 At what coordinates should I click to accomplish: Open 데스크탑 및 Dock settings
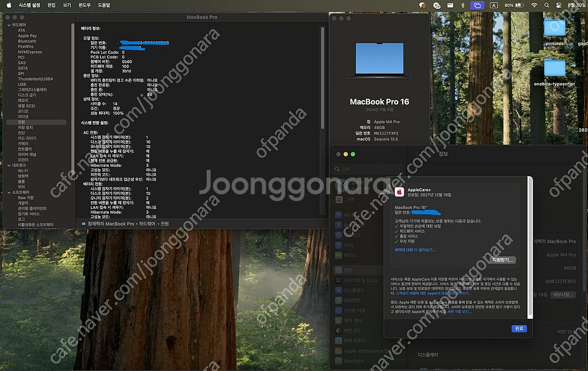click(357, 281)
